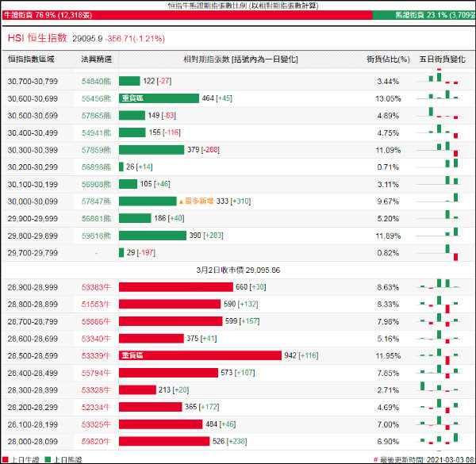Open the 53328牛 certificate link
Viewport: 476px width, 464px height.
coord(96,390)
